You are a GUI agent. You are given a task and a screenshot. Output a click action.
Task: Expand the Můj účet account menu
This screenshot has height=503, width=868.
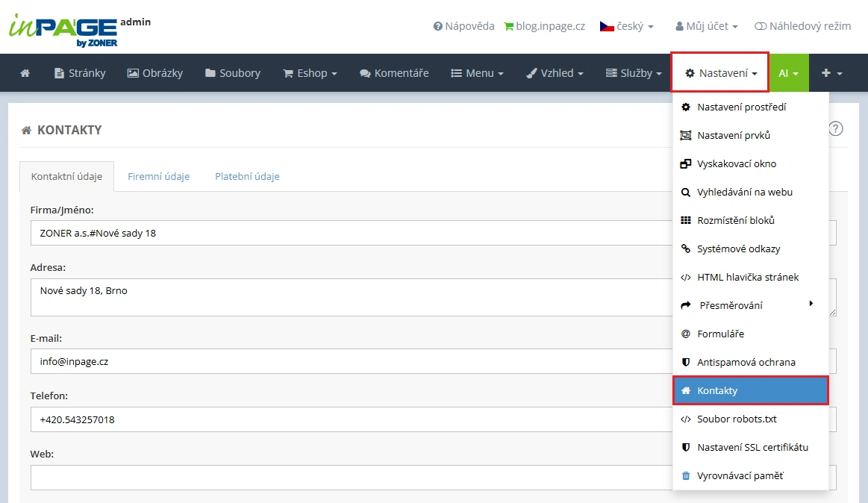click(706, 26)
